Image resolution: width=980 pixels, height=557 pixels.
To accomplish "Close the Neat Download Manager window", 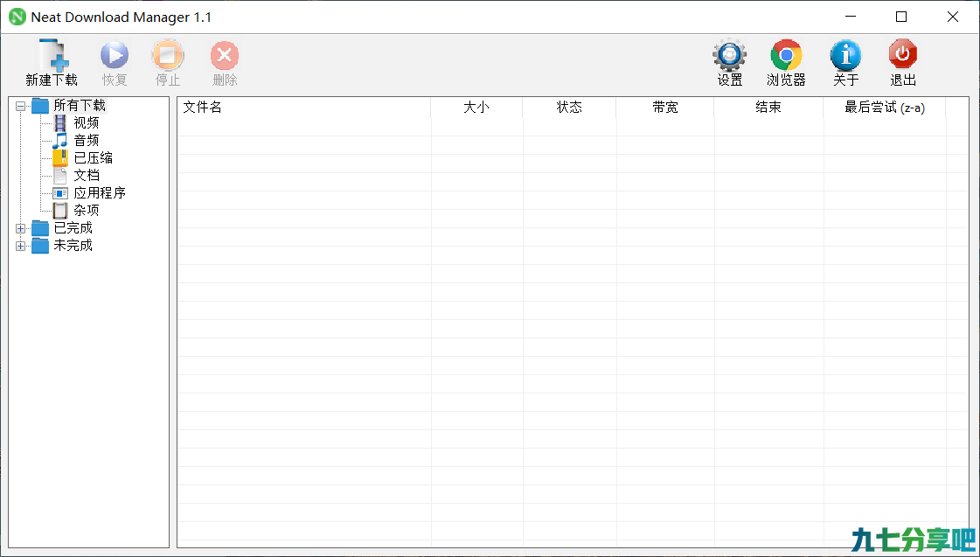I will click(953, 17).
